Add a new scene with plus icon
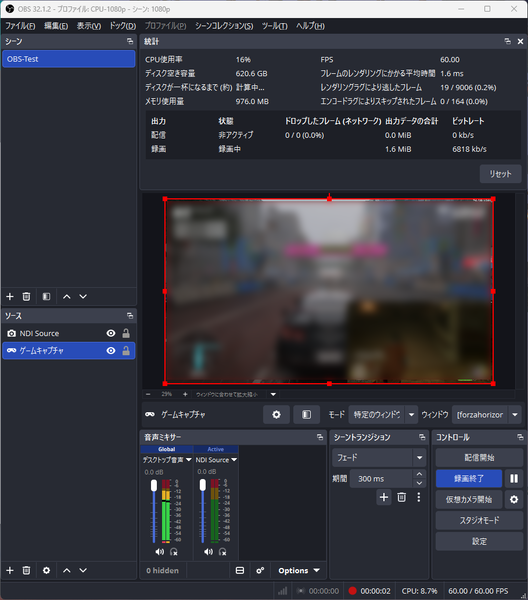This screenshot has width=528, height=600. tap(10, 297)
